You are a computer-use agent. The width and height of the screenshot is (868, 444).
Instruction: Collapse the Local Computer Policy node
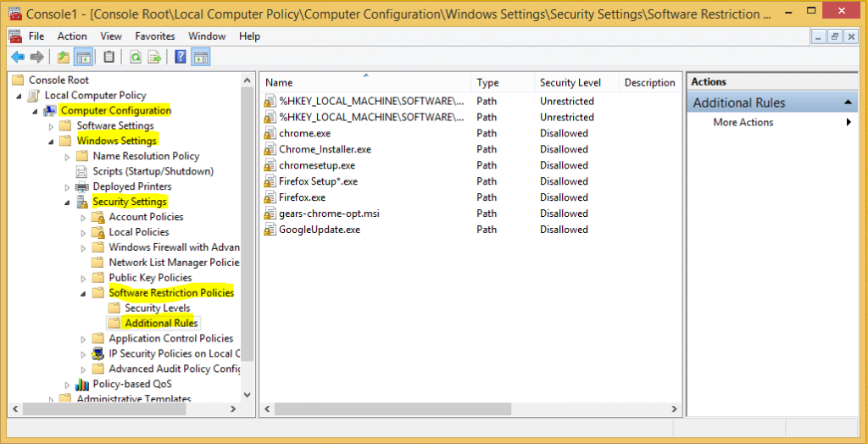coord(19,97)
